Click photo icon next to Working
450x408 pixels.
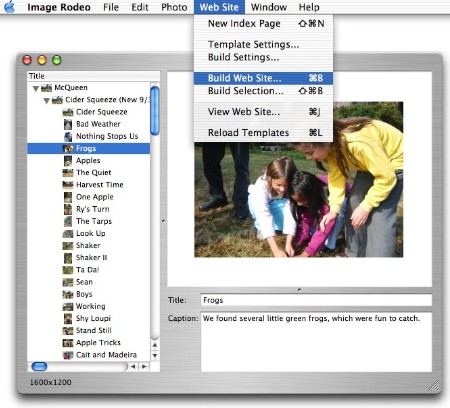(68, 306)
